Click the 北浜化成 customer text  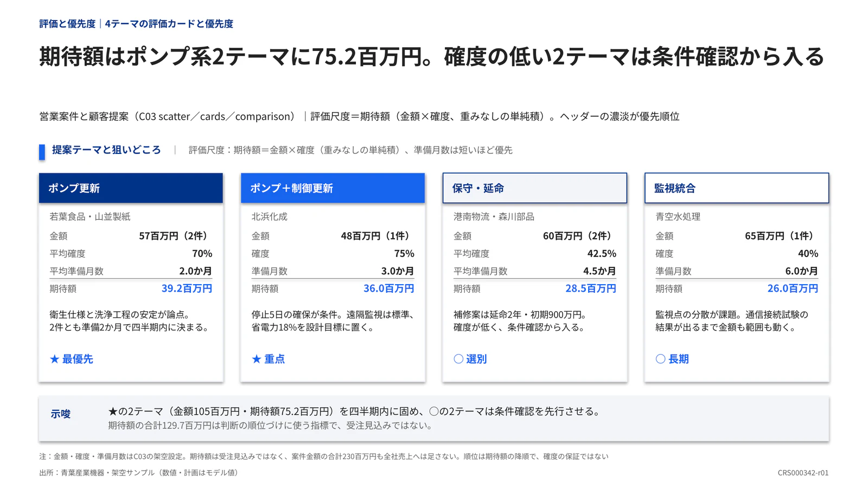coord(269,216)
